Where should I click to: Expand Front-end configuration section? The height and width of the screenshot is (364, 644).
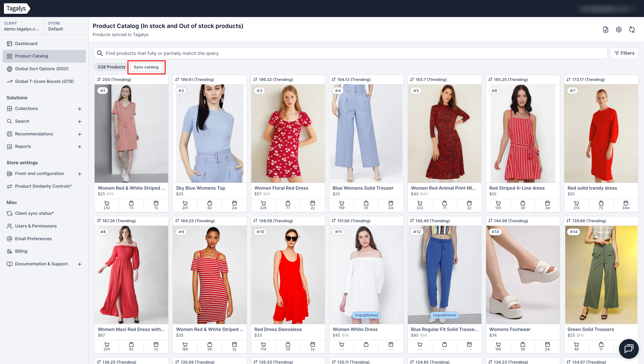coord(80,174)
